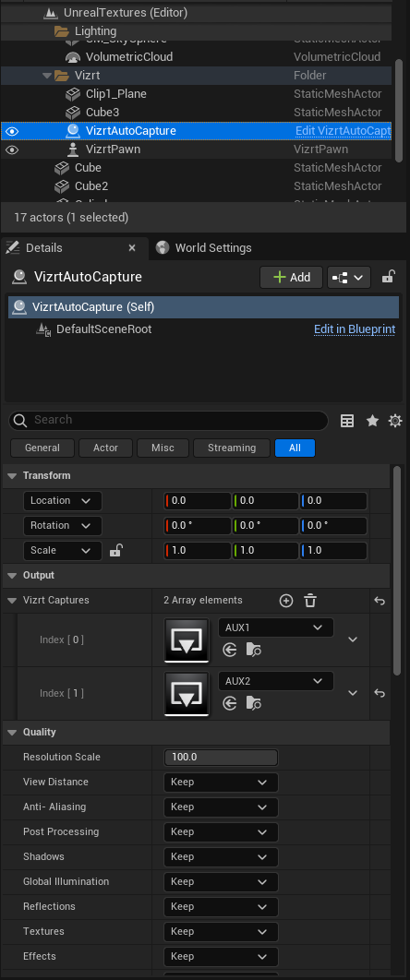The height and width of the screenshot is (980, 410).
Task: Open Shadows quality dropdown
Action: 221,857
